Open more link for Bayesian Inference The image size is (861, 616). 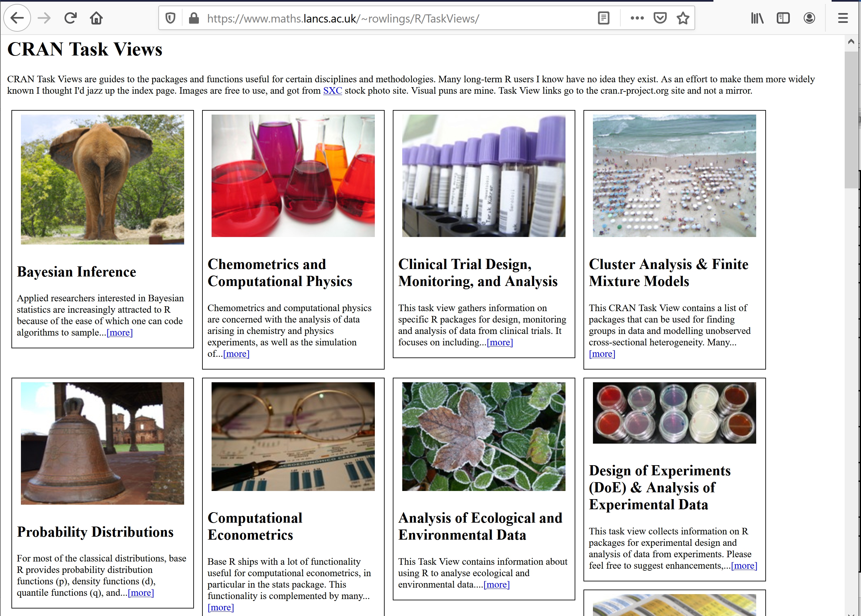pyautogui.click(x=120, y=333)
